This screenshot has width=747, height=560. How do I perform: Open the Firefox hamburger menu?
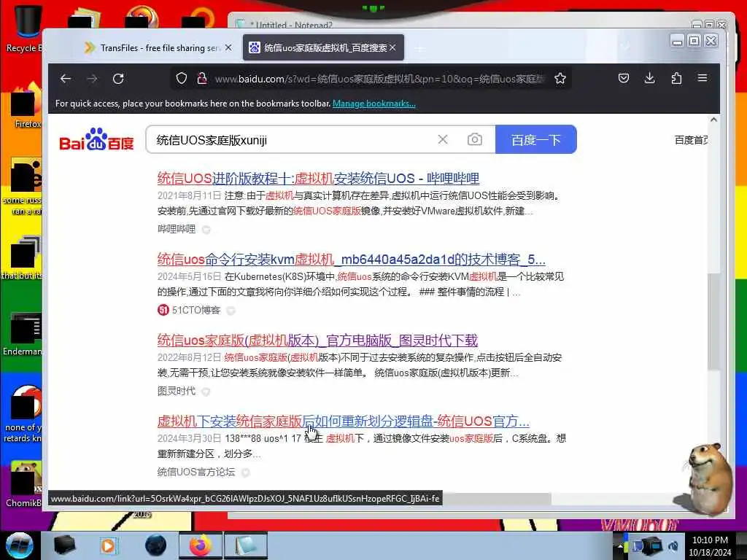[x=703, y=77]
